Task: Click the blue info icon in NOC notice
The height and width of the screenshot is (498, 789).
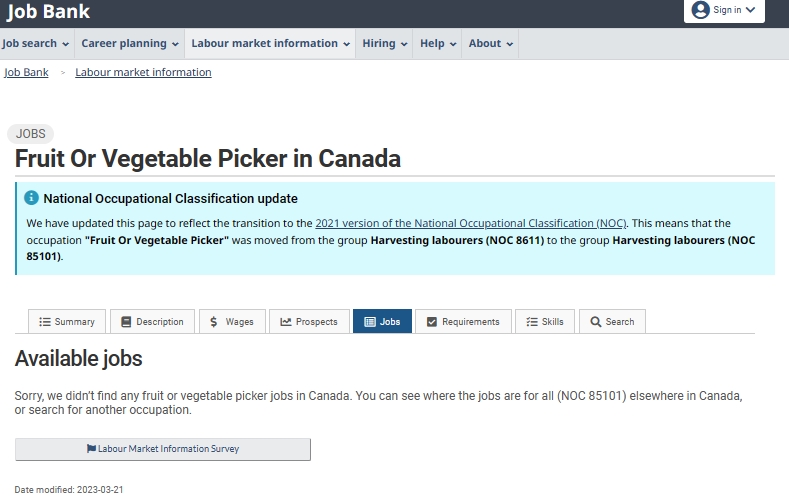Action: (x=32, y=198)
